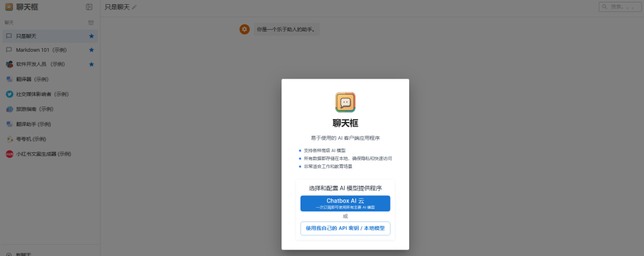Open the 软件开发人员 (示例) conversation
This screenshot has height=256, width=644.
pos(50,64)
